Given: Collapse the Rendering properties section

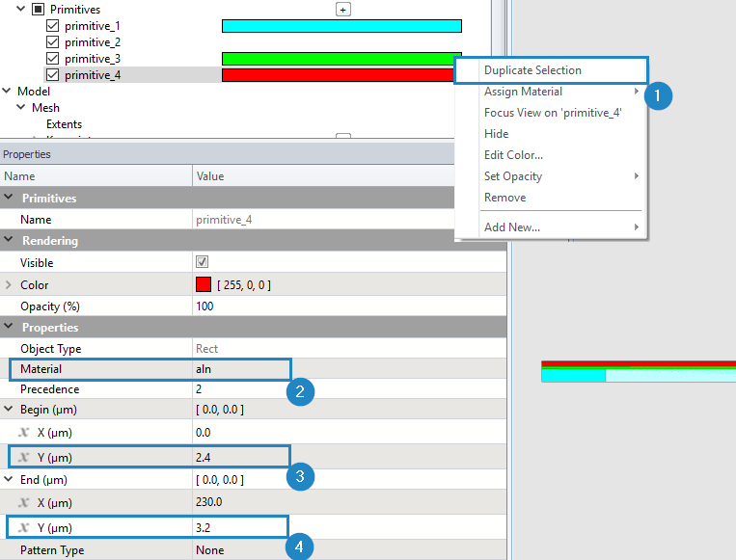Looking at the screenshot, I should click(x=9, y=240).
